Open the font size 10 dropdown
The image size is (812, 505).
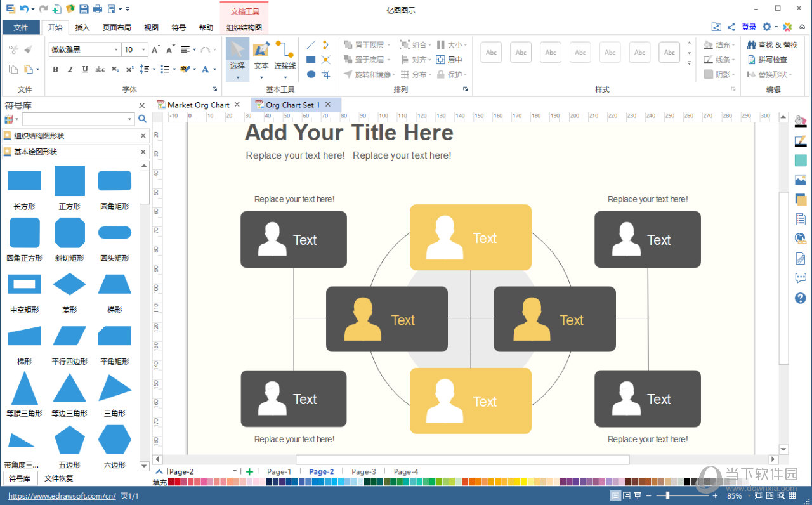[144, 49]
